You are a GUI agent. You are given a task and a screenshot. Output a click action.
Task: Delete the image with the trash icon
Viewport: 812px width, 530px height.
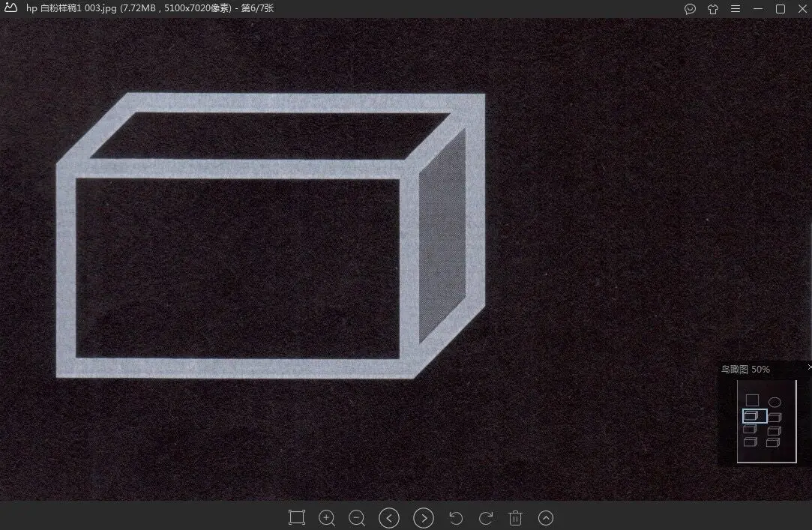point(515,518)
